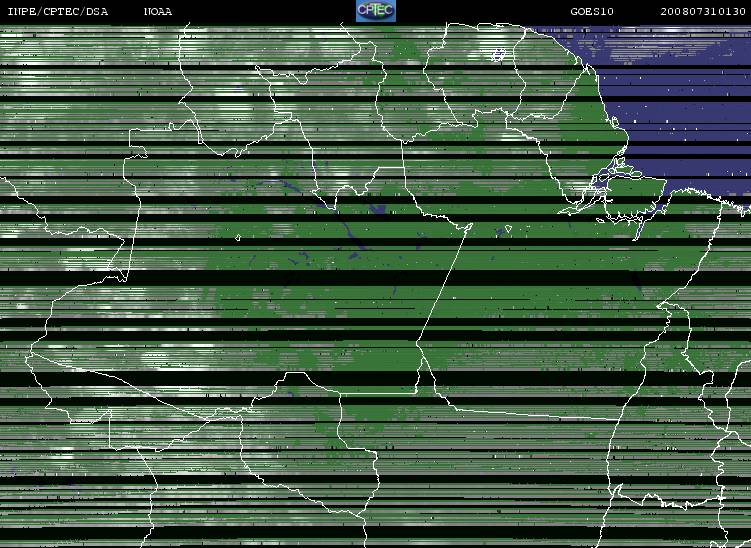Click the 200807310130 timestamp text

[703, 11]
